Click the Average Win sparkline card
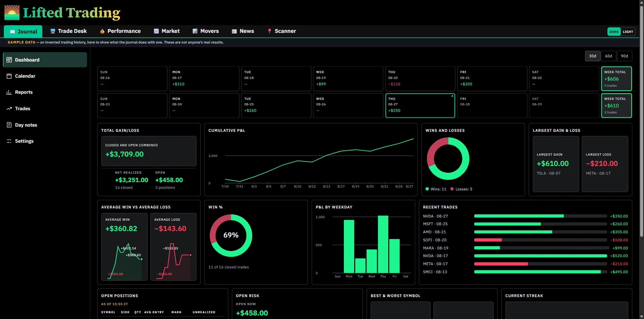 (124, 247)
